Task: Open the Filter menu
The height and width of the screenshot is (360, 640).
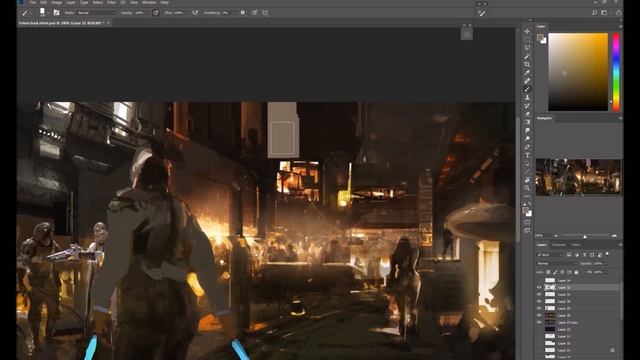Action: pos(111,2)
